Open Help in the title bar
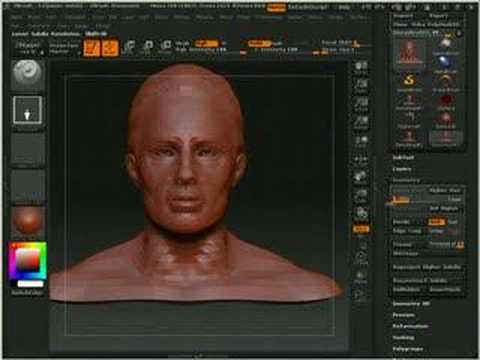480x360 pixels. coord(344,7)
